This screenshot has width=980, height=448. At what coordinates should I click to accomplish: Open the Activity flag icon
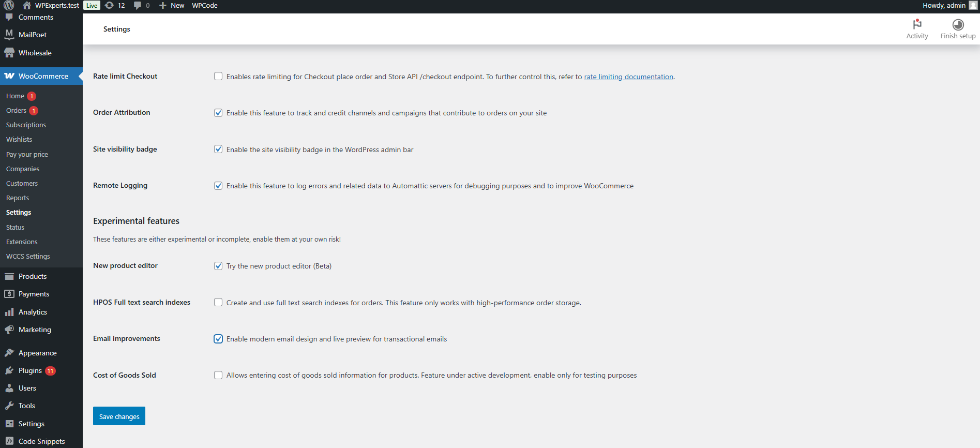coord(917,24)
